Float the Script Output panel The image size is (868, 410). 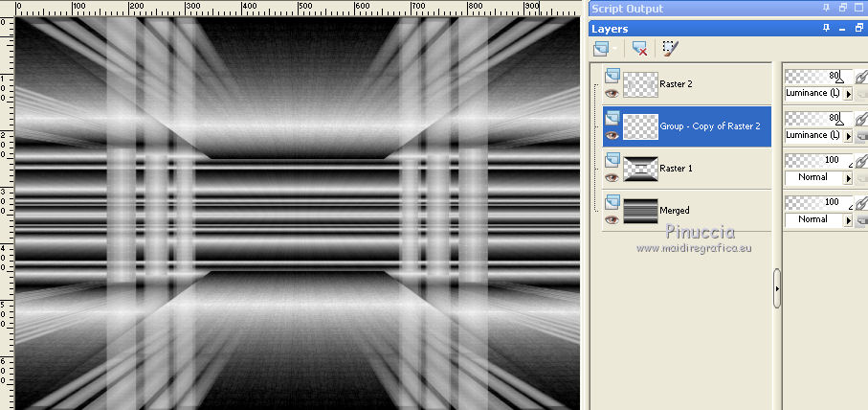tap(843, 8)
